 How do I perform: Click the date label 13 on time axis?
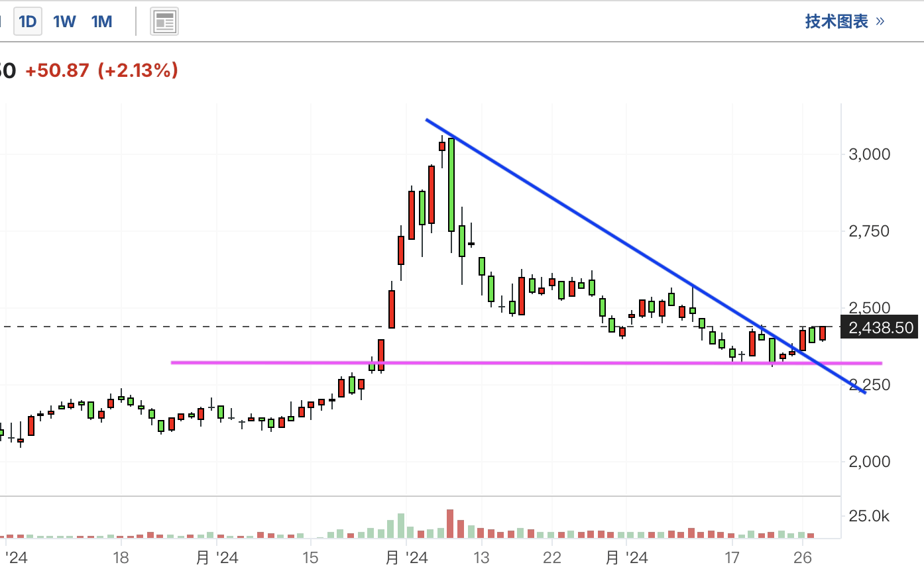point(481,558)
